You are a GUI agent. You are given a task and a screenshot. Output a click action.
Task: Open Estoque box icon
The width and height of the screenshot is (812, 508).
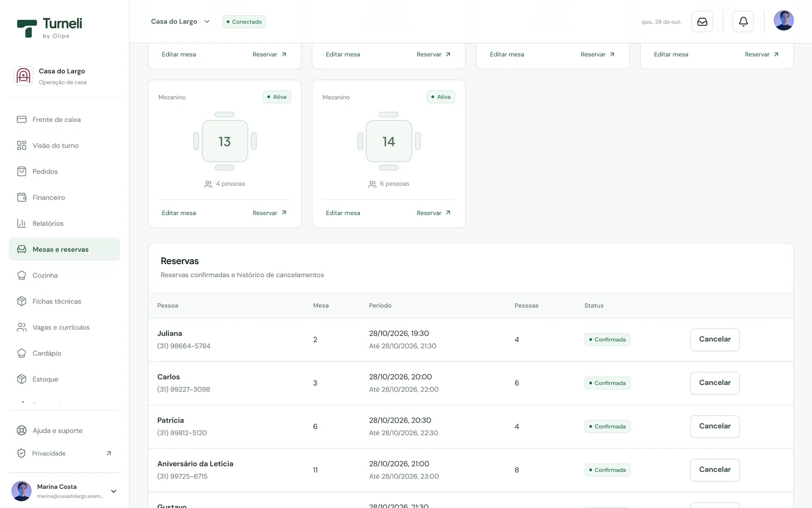pos(22,379)
